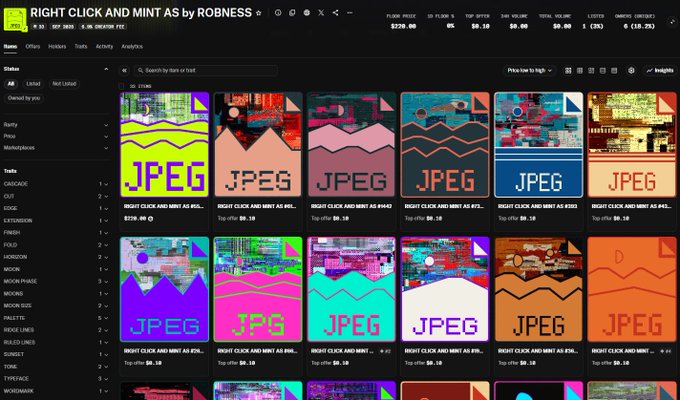Expand the PALETTE trait
Screen dimensions: 680x400
[56, 318]
